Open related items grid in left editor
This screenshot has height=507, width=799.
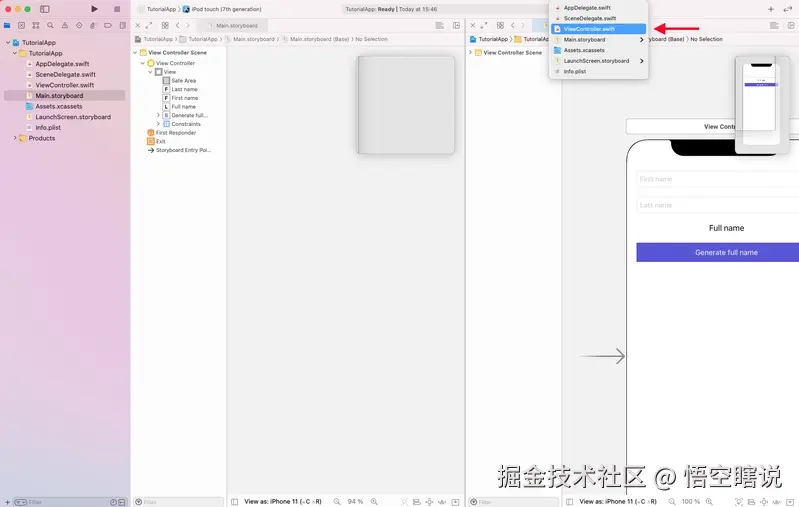165,25
